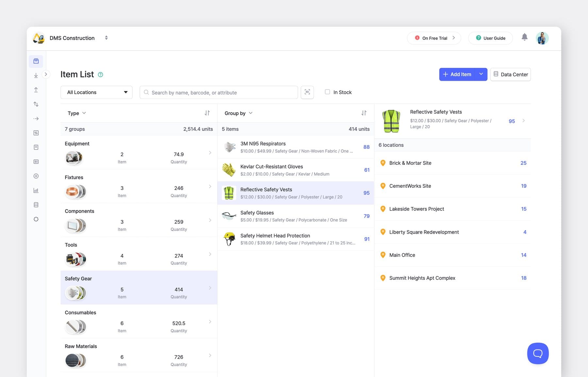Click the Data Center button
This screenshot has width=588, height=377.
tap(510, 74)
